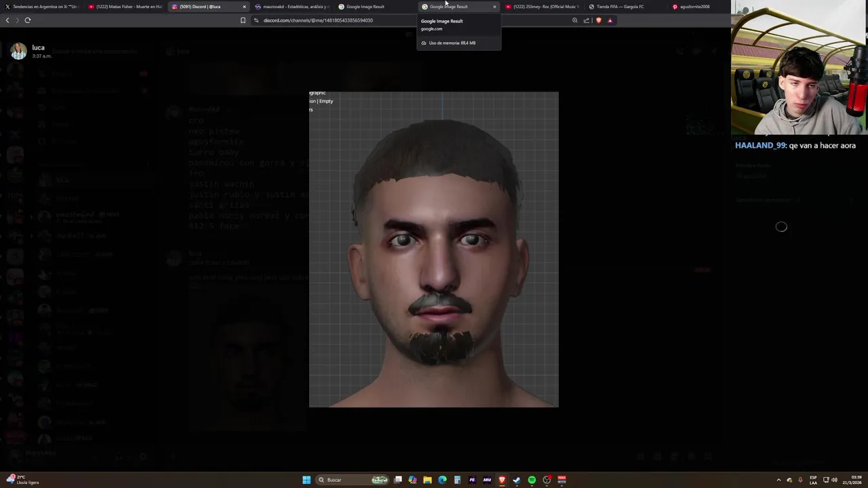
Task: Show hidden system tray icons
Action: point(778,480)
